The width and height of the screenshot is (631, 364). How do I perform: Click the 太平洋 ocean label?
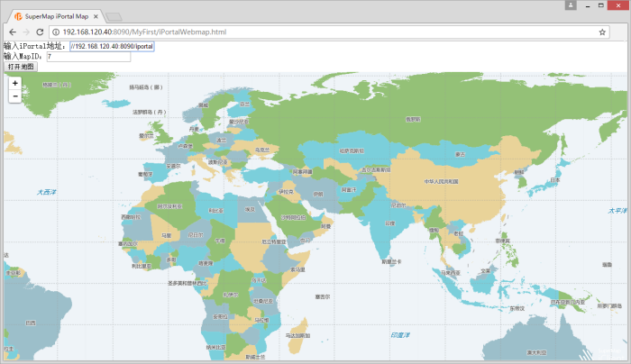[616, 210]
